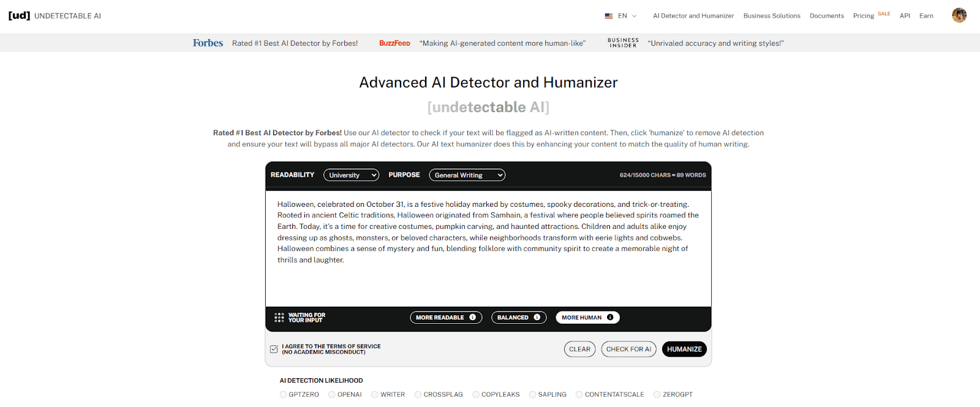Viewport: 980px width, 407px height.
Task: Open the API menu link
Action: click(x=905, y=16)
